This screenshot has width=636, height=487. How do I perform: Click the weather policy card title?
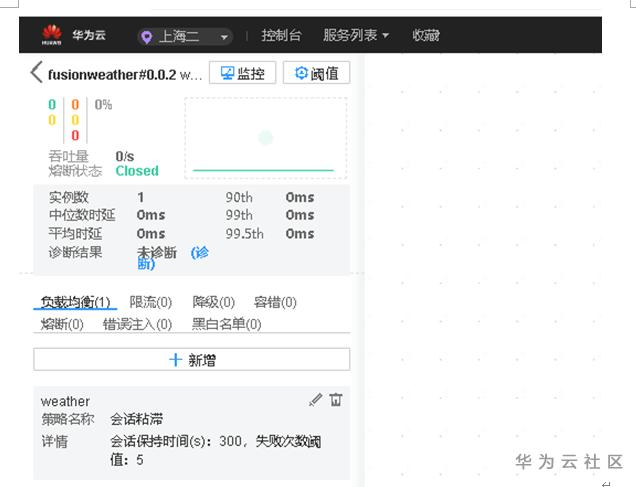point(65,401)
